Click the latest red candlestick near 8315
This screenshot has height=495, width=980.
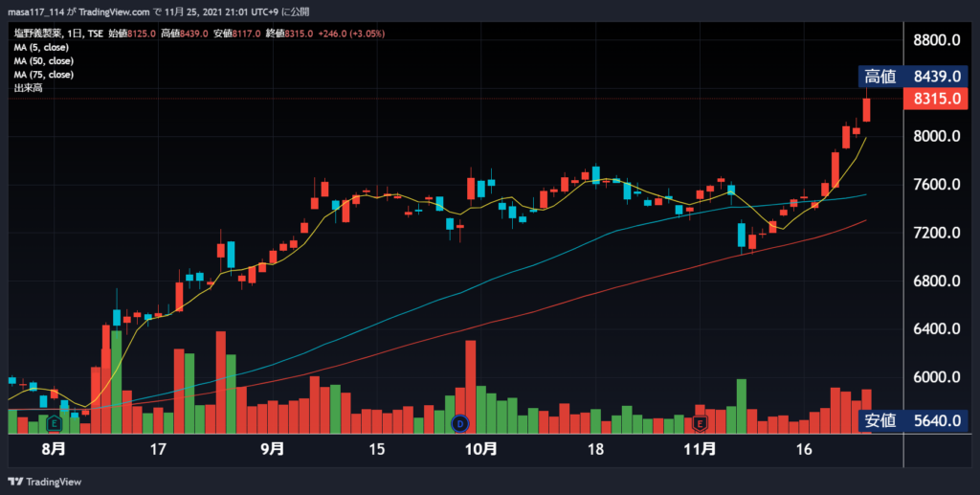[x=867, y=109]
